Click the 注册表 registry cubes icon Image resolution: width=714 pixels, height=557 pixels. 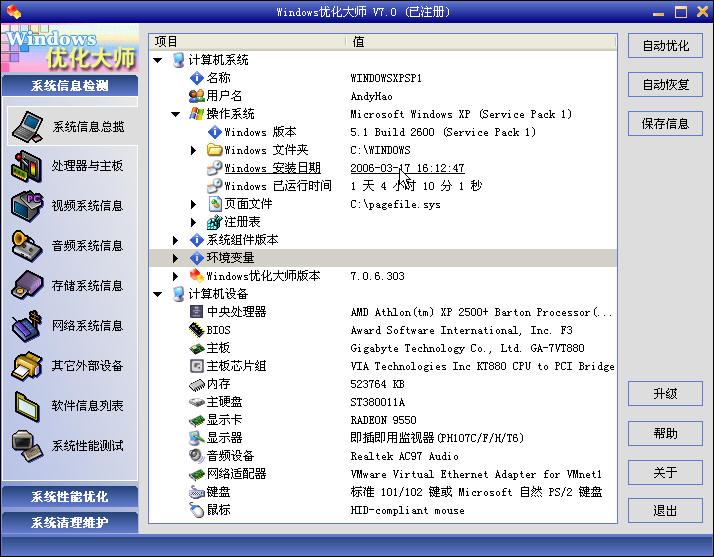pos(214,222)
